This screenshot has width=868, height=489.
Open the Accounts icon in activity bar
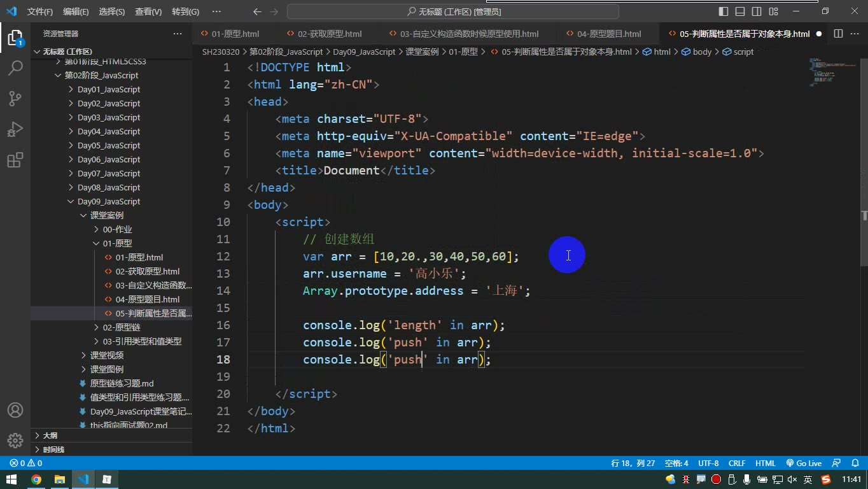click(x=15, y=410)
